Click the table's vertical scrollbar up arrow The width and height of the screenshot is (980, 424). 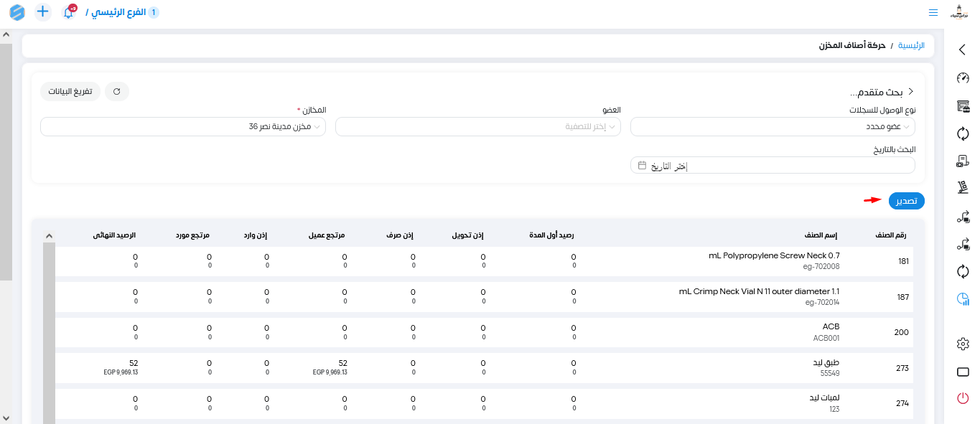[x=49, y=236]
